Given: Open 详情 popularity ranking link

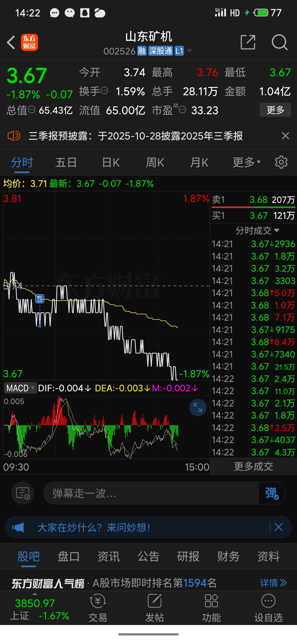Looking at the screenshot, I should (x=273, y=583).
